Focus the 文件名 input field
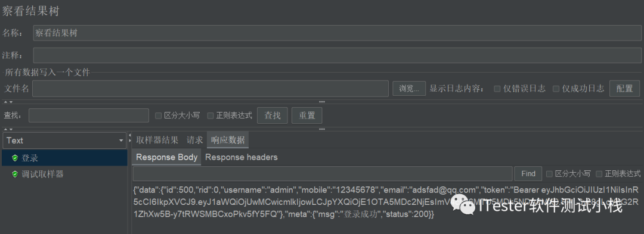Screen dimensions: 644x234 [210, 89]
